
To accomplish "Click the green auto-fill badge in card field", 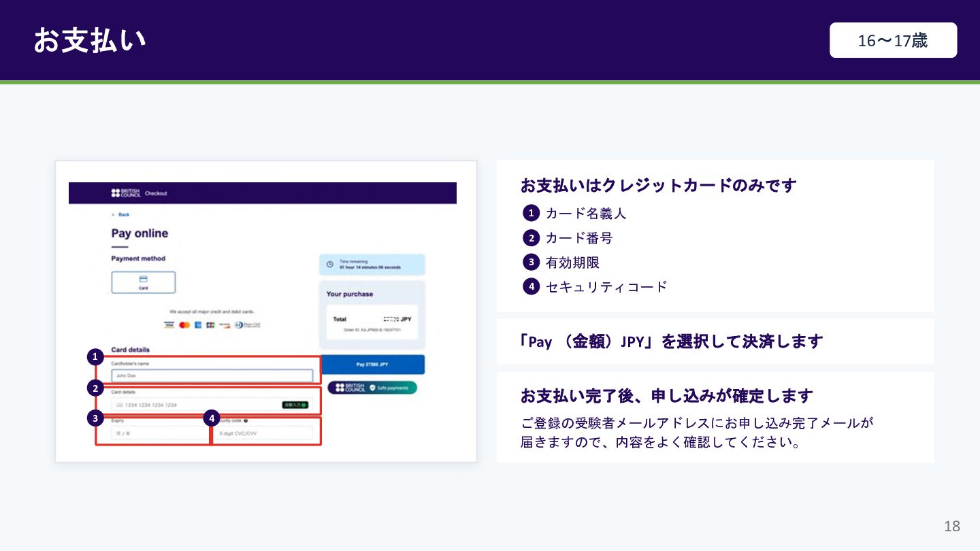I will (295, 405).
